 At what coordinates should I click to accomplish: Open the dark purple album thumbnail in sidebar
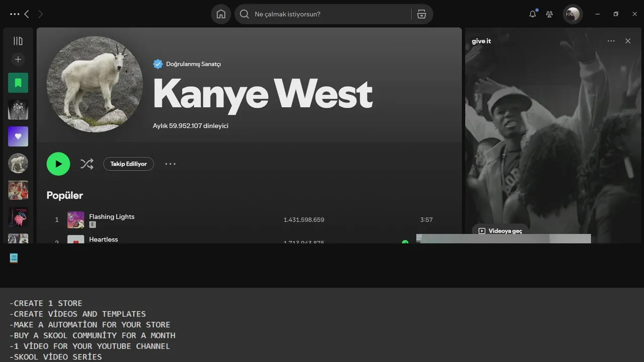(18, 217)
